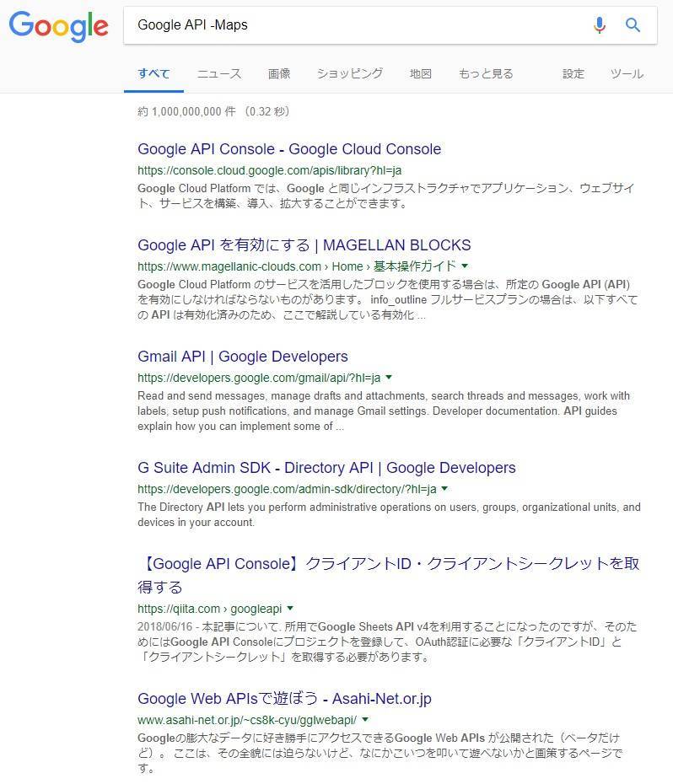
Task: Open the Google API を有効にする MAGELLAN BLOCKS result
Action: (x=304, y=245)
